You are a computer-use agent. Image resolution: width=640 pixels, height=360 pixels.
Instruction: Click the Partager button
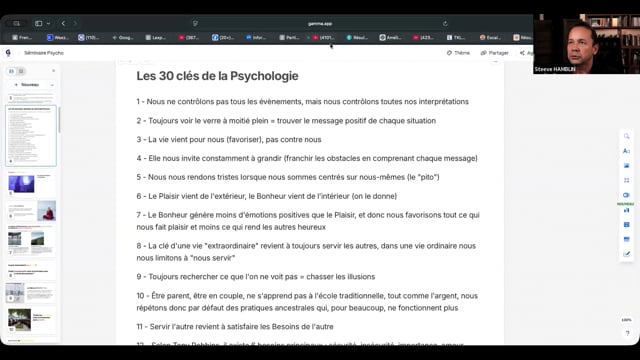pyautogui.click(x=494, y=53)
